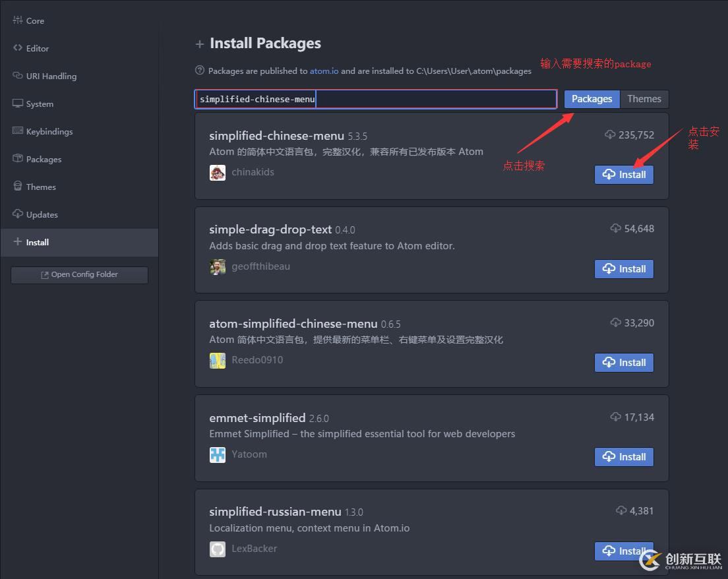Open the Core settings section
This screenshot has height=579, width=728.
[35, 20]
